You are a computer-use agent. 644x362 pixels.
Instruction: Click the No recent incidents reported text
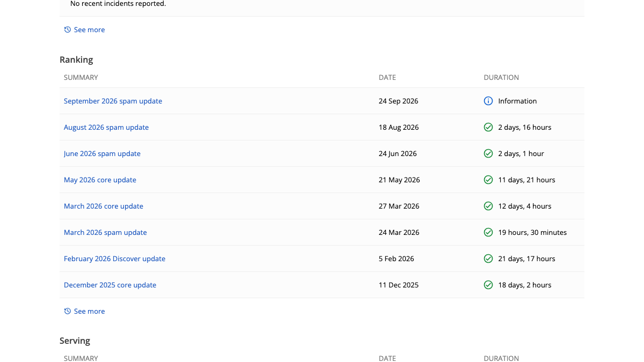click(118, 4)
